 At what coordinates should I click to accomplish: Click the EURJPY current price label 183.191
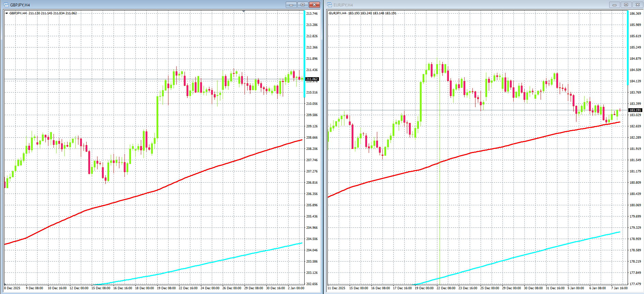pos(635,110)
